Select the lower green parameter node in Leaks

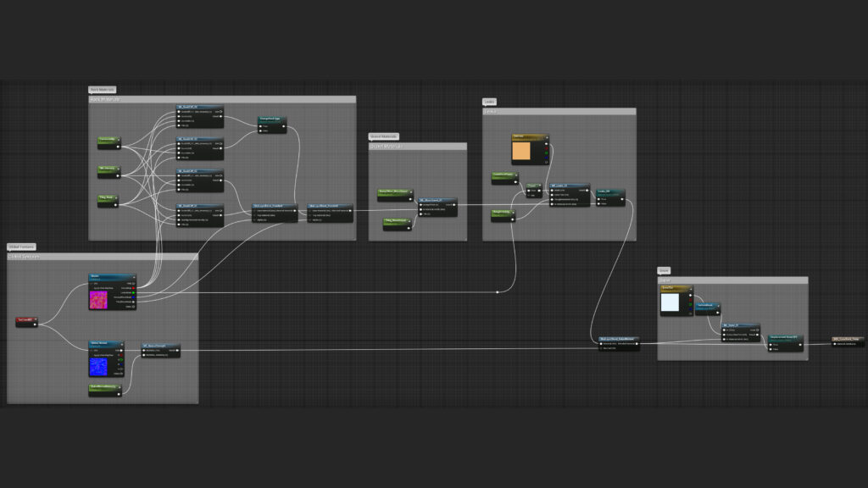click(x=503, y=216)
